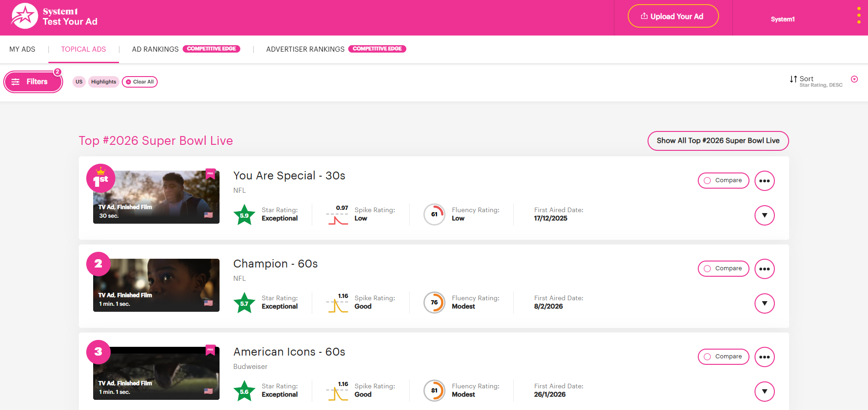The height and width of the screenshot is (410, 868).
Task: Click the Top #2026 Super Bowl Live heading
Action: tap(156, 141)
